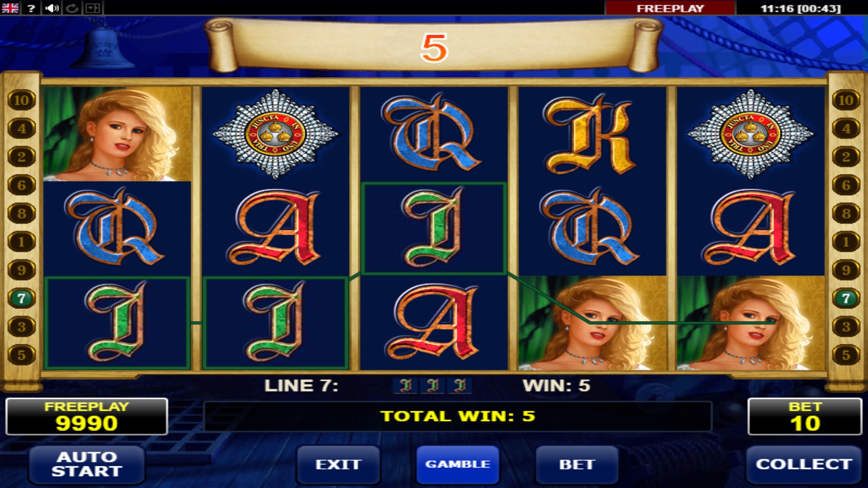Mute the sound with speaker icon
Viewport: 868px width, 488px height.
coord(52,8)
